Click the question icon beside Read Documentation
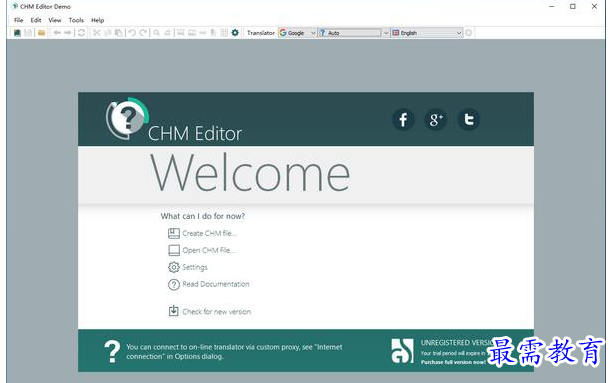Image resolution: width=611 pixels, height=383 pixels. point(174,284)
